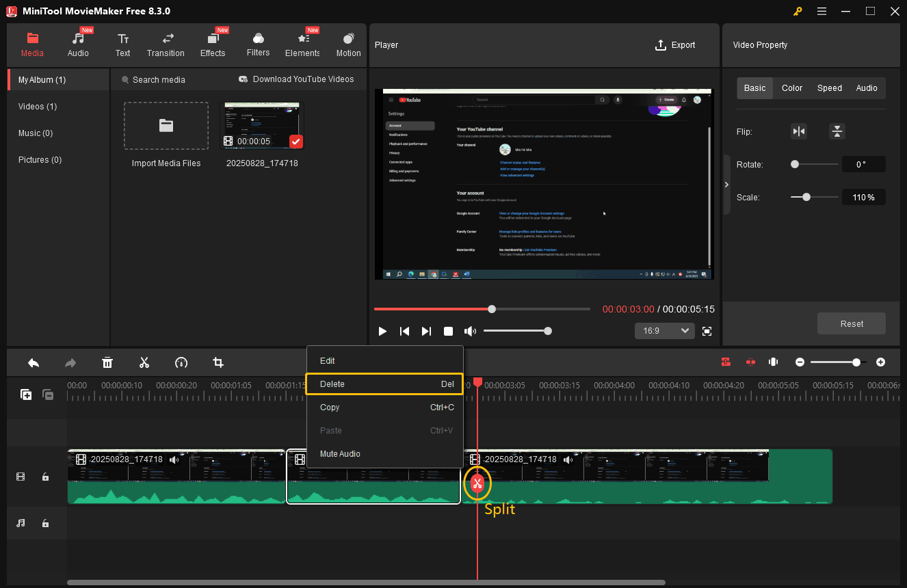Click Download YouTube Videos link
Viewport: 907px width, 588px height.
[x=296, y=79]
